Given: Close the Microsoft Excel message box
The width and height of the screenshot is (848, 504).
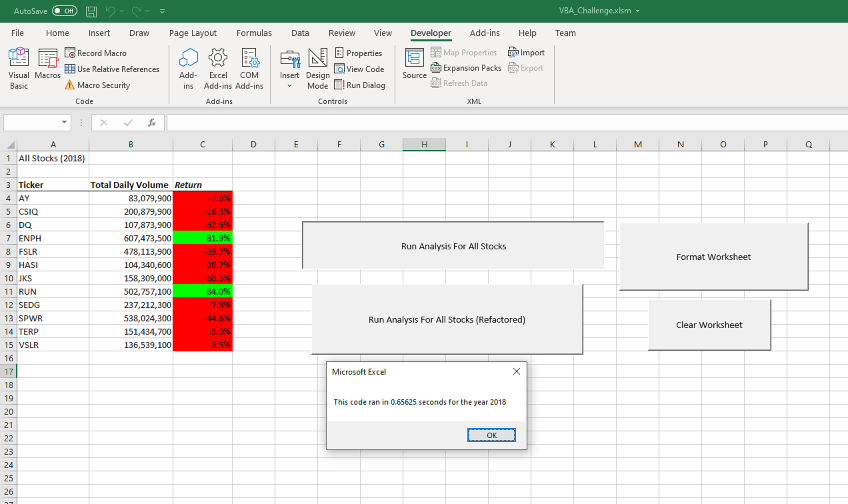Looking at the screenshot, I should pyautogui.click(x=516, y=371).
